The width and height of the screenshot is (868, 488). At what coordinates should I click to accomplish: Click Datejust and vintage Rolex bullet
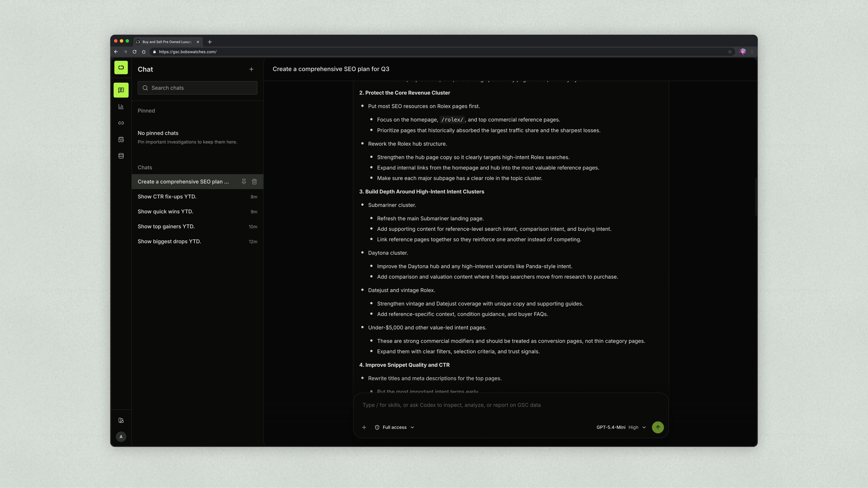click(x=402, y=290)
